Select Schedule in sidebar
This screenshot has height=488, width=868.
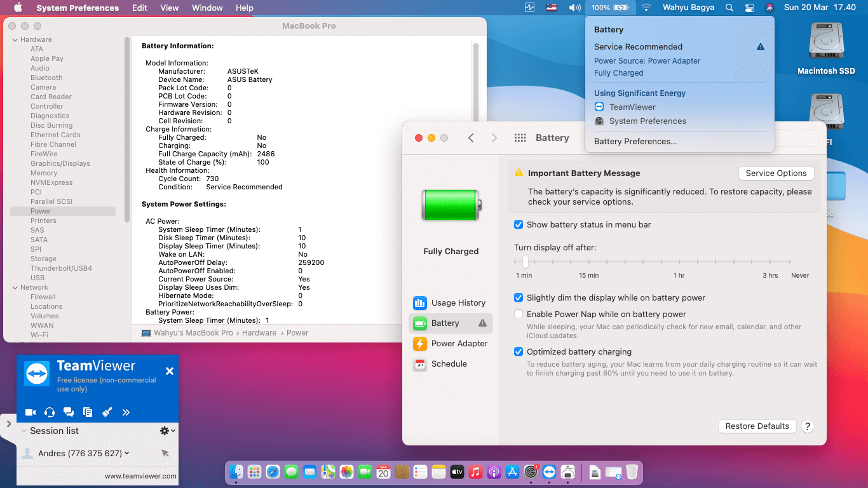click(x=451, y=364)
